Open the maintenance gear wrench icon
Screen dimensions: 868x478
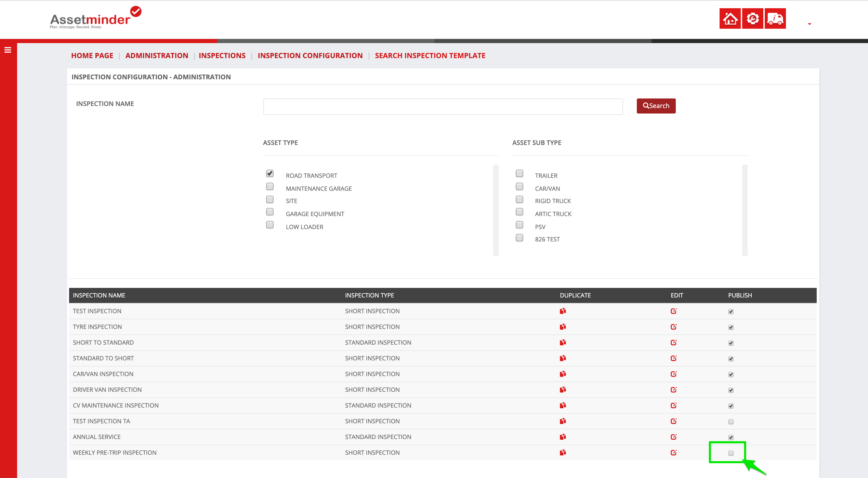click(752, 18)
